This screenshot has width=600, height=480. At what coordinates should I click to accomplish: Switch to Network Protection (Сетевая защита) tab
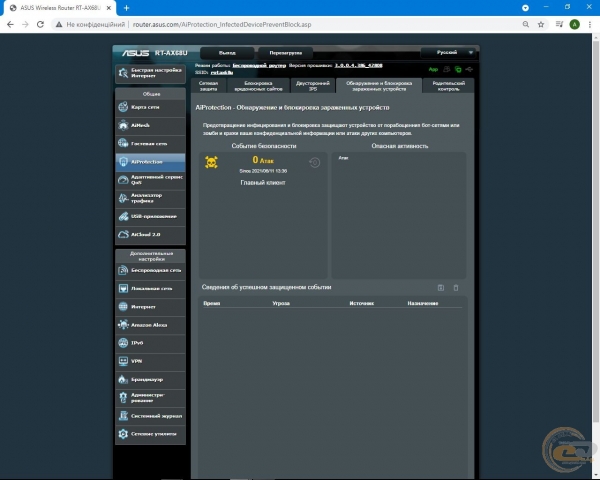[x=209, y=86]
